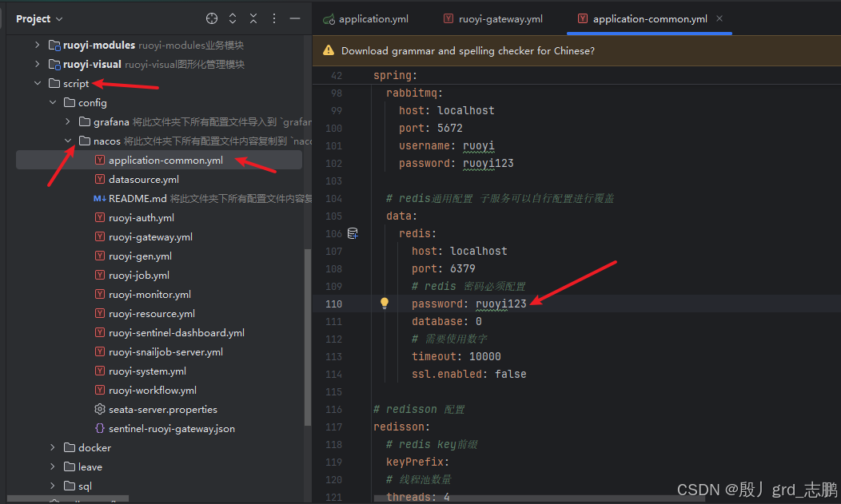The width and height of the screenshot is (841, 504).
Task: Open ruoyi-system.yml file
Action: click(148, 371)
